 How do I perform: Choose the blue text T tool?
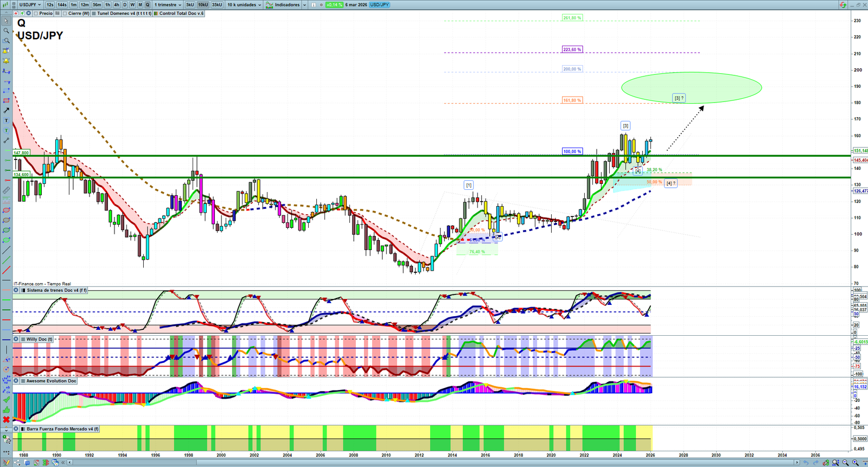6,120
